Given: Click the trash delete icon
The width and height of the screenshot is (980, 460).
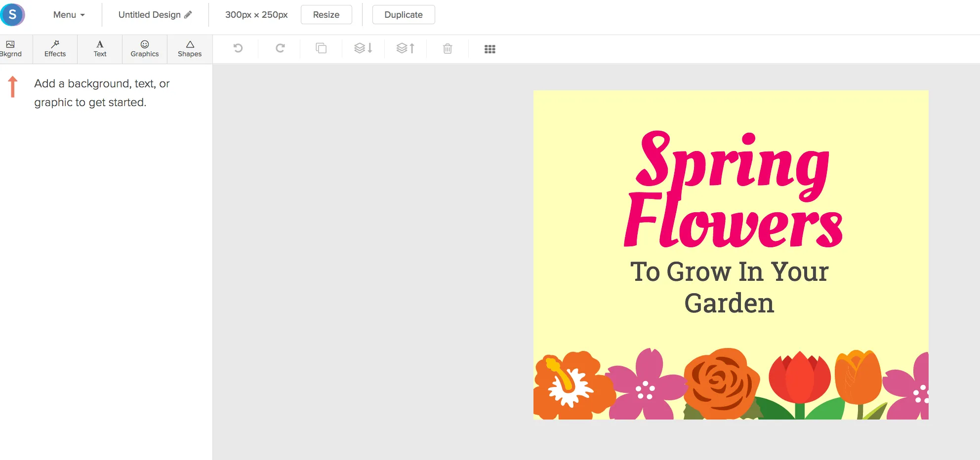Looking at the screenshot, I should [448, 48].
